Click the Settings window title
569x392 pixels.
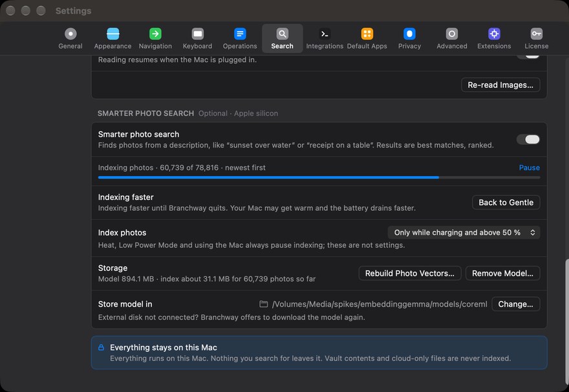pyautogui.click(x=73, y=11)
